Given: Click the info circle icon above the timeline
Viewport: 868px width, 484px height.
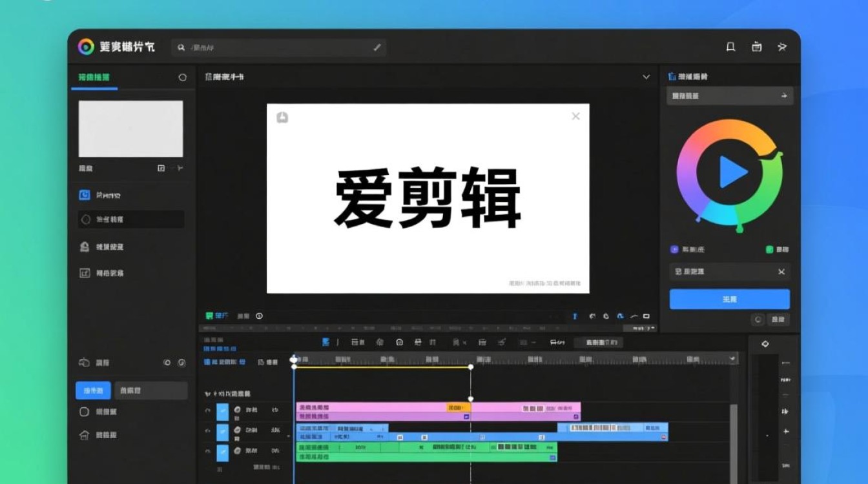Looking at the screenshot, I should [x=259, y=316].
